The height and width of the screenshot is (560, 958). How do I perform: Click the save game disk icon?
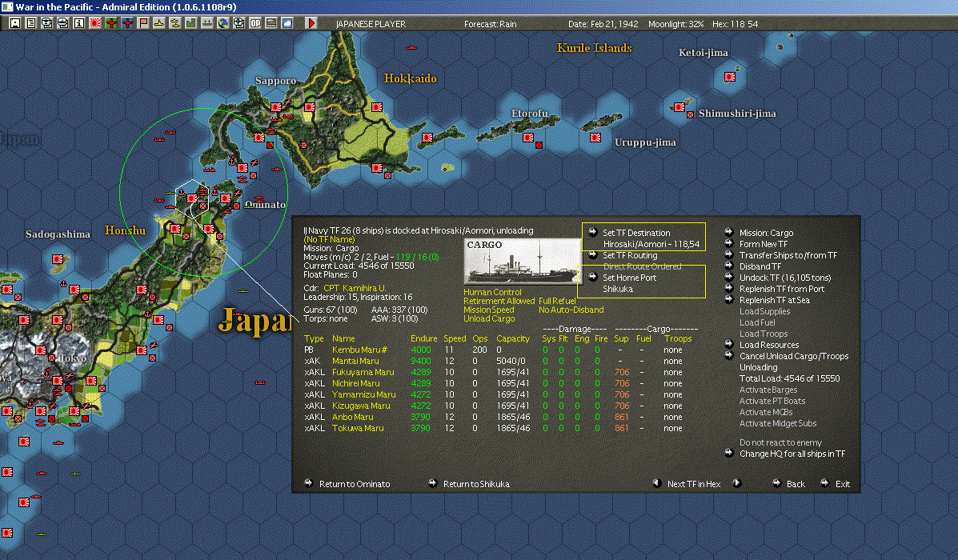[14, 23]
